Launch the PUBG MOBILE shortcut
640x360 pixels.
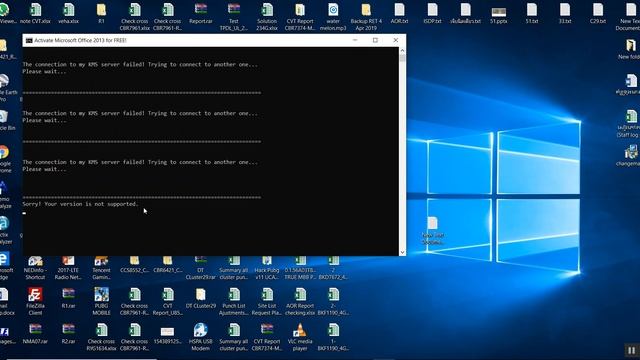(x=101, y=301)
